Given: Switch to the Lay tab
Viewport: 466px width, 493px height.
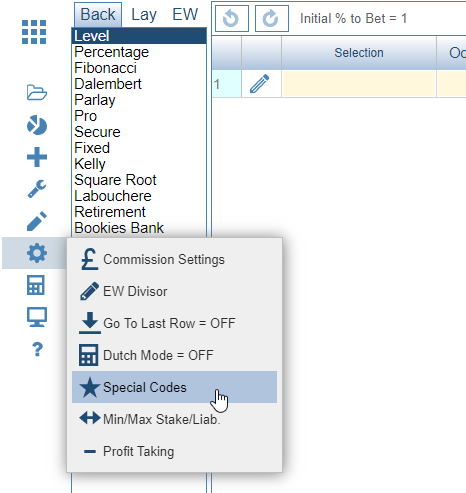Looking at the screenshot, I should pyautogui.click(x=144, y=15).
